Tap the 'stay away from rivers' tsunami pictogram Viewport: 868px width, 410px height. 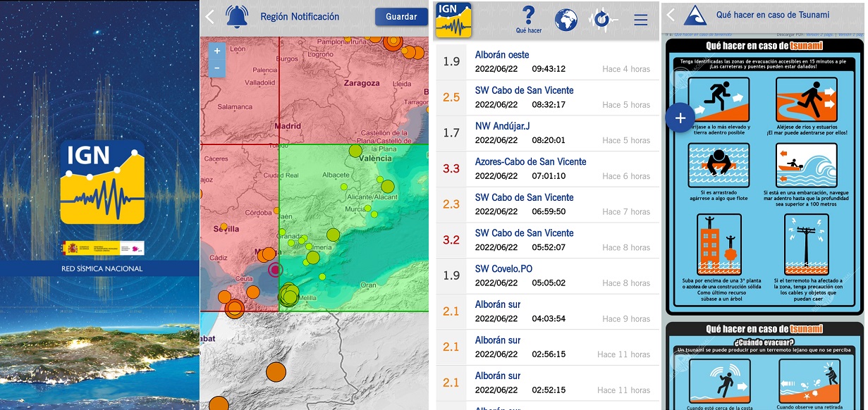pos(806,99)
